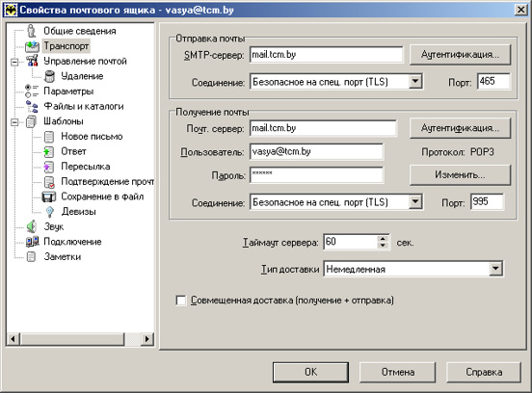Click the Удаление trash can icon
This screenshot has height=393, width=532.
49,76
